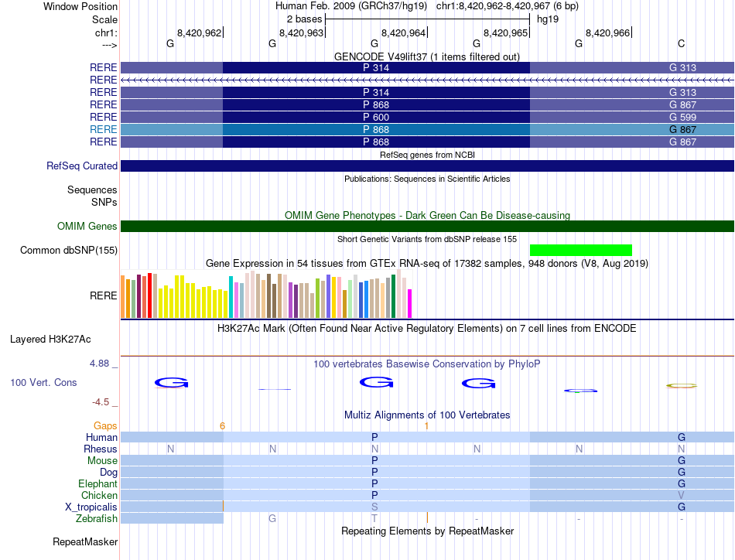The height and width of the screenshot is (560, 735).
Task: Click the 2 bases scale bar label
Action: (305, 19)
